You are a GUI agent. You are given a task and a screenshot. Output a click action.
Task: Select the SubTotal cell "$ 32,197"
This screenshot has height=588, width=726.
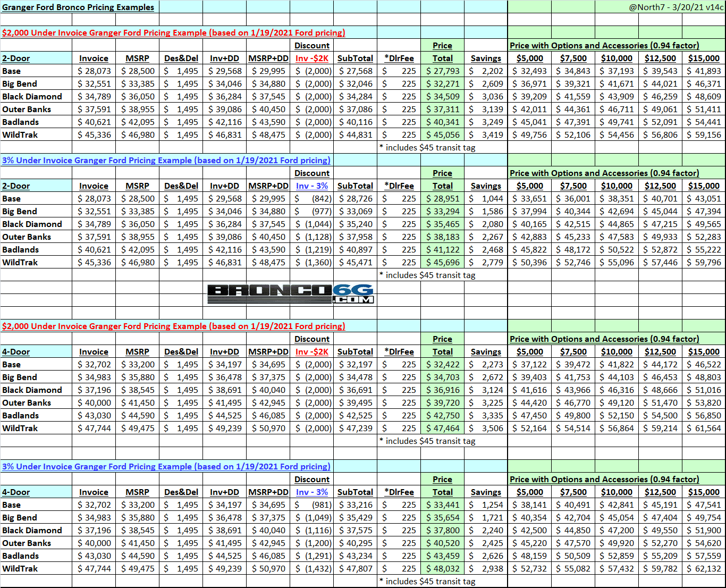click(x=356, y=365)
